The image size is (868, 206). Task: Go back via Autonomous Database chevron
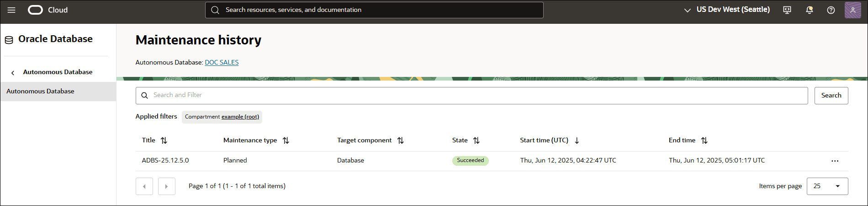point(13,72)
